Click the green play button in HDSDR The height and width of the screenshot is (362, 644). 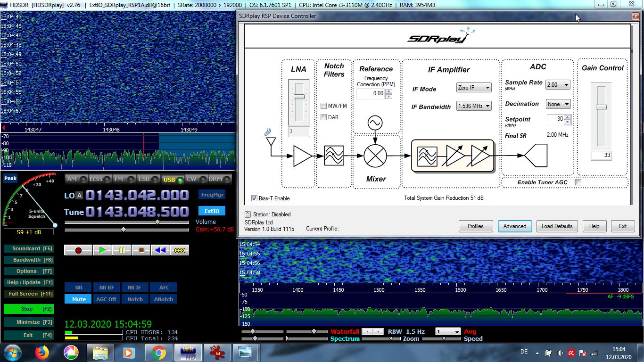(102, 250)
